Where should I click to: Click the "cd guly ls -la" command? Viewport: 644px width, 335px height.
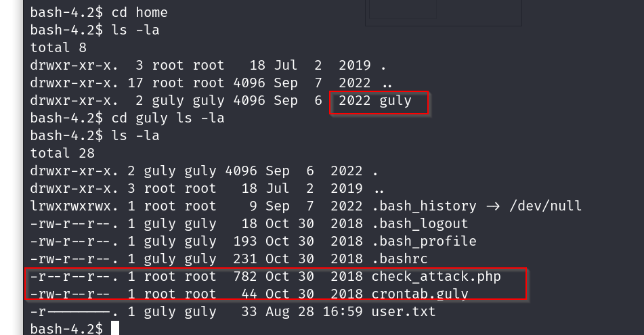[x=168, y=118]
